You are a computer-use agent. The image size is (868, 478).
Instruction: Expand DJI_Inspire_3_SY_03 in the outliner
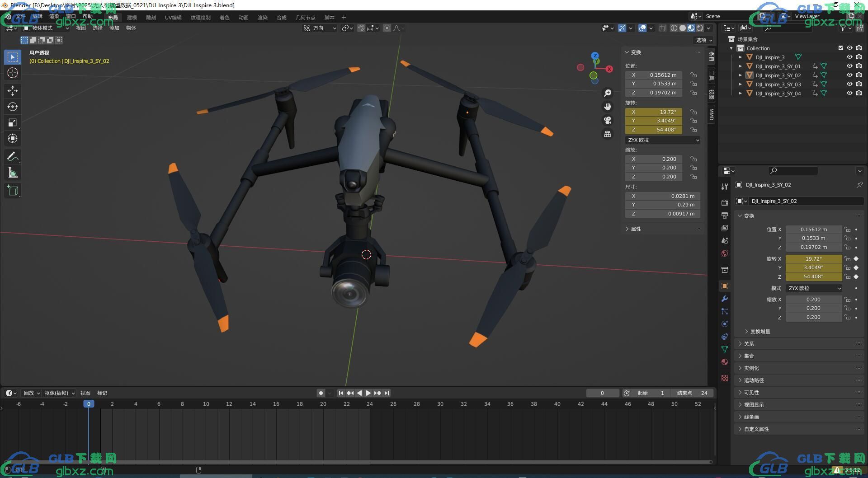(740, 84)
